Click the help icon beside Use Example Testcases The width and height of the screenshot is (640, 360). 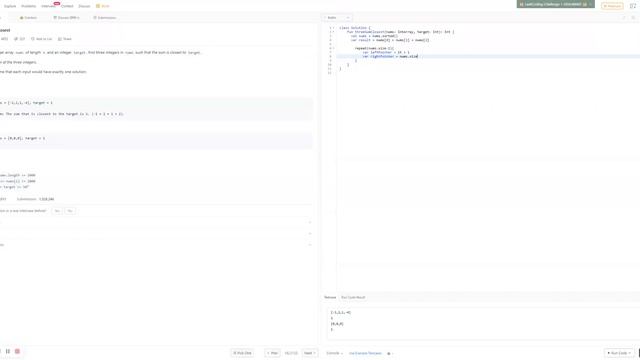tap(389, 353)
